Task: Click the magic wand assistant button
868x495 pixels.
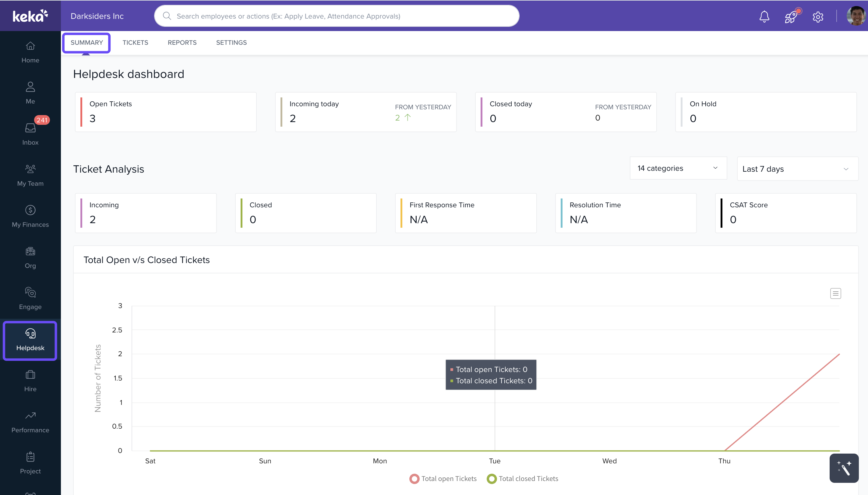Action: coord(844,468)
